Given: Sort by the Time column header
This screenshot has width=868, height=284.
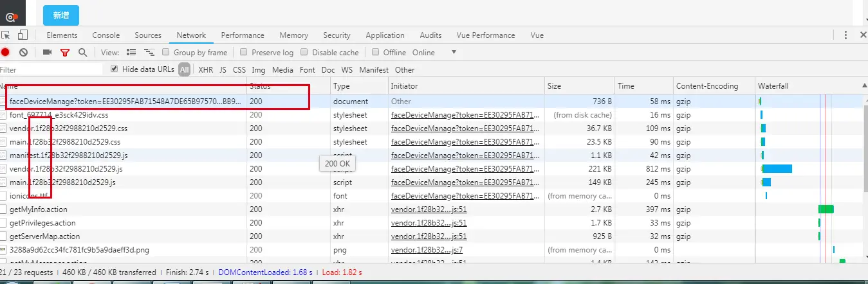Looking at the screenshot, I should pos(643,85).
